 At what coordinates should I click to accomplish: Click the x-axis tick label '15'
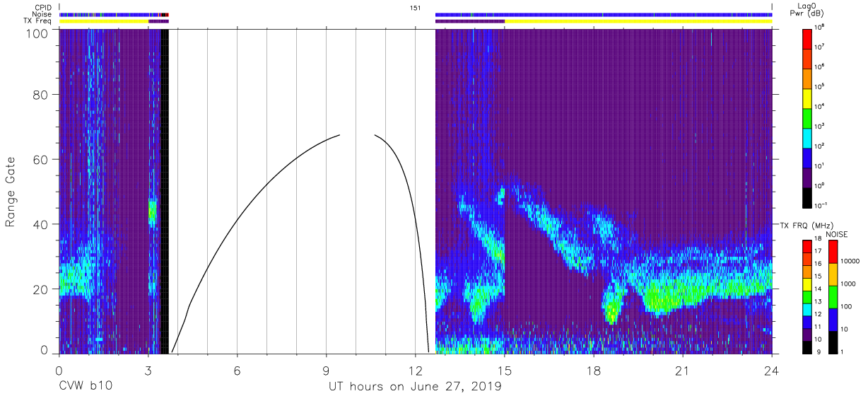pos(504,370)
